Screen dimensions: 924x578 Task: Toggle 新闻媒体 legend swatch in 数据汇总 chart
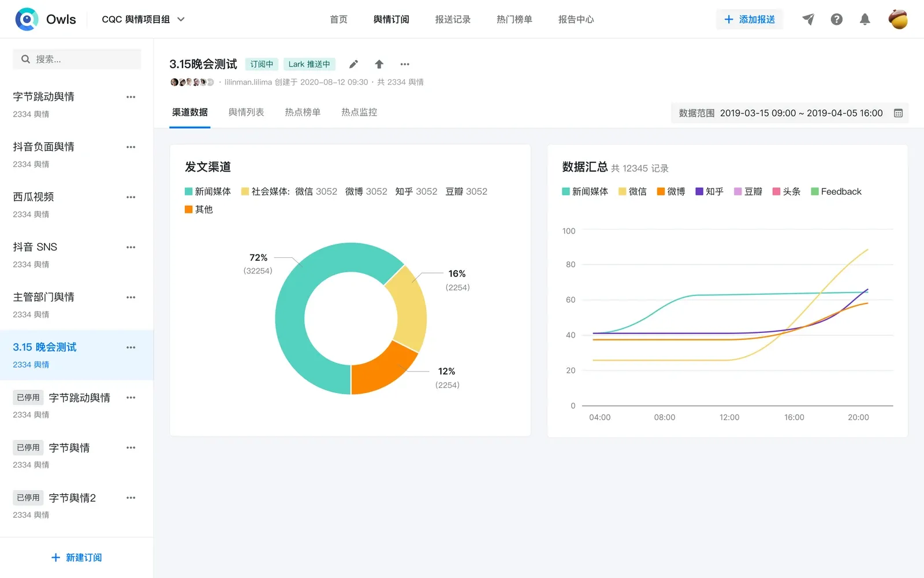[x=566, y=191]
